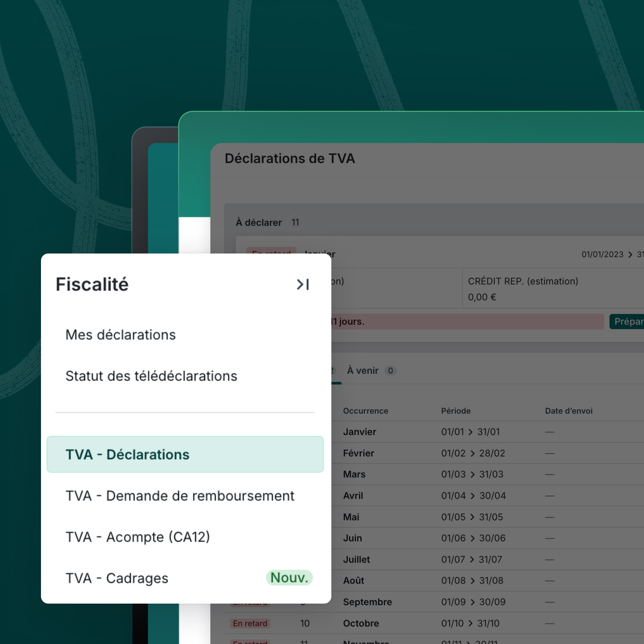Select the Avril row

(488, 496)
